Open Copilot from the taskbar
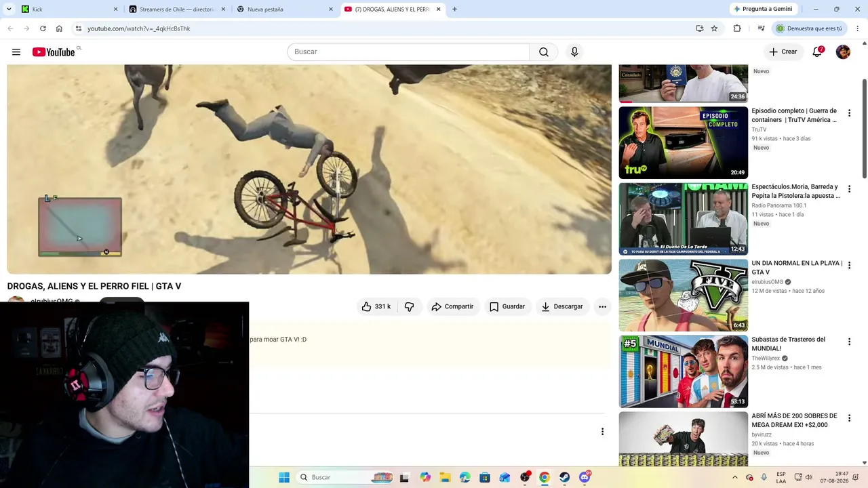Image resolution: width=868 pixels, height=488 pixels. point(425,477)
